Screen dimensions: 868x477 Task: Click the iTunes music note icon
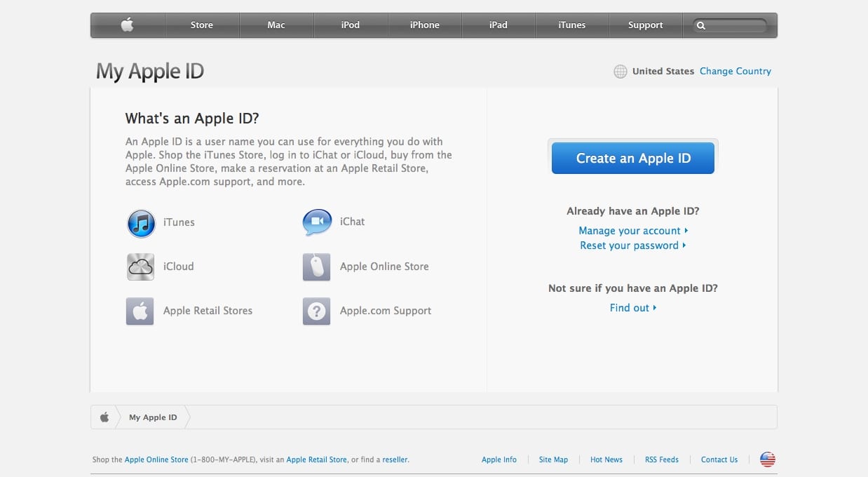click(141, 223)
